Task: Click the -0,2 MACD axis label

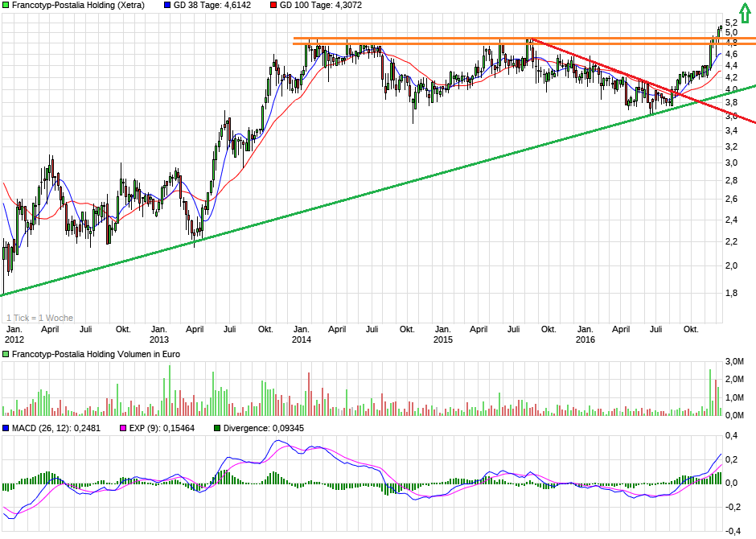Action: pos(733,507)
